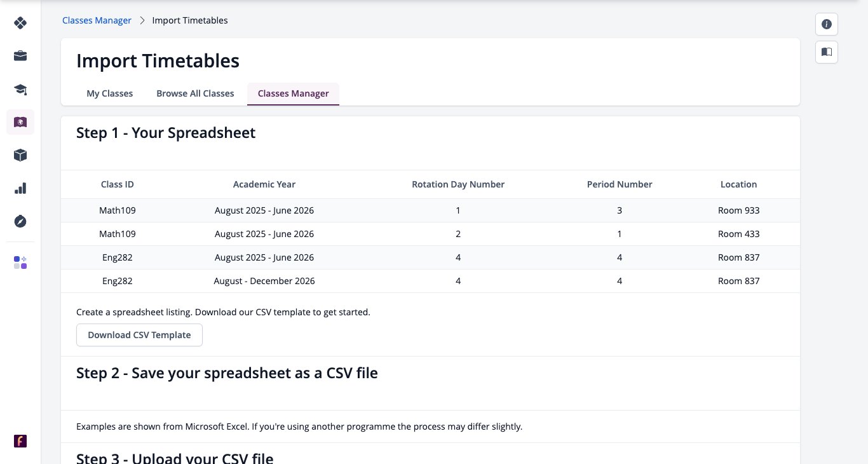Click the Academic Year column header
This screenshot has height=464, width=868.
tap(264, 184)
